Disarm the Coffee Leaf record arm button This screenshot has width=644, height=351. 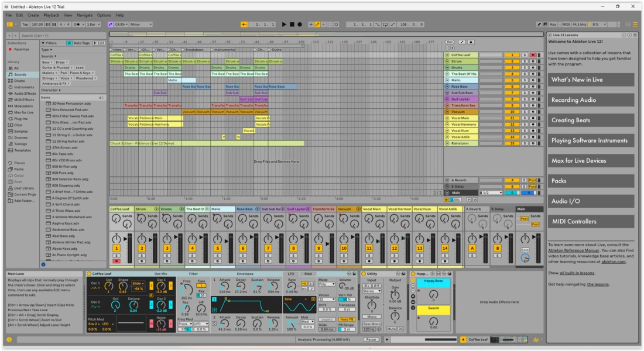tap(533, 55)
